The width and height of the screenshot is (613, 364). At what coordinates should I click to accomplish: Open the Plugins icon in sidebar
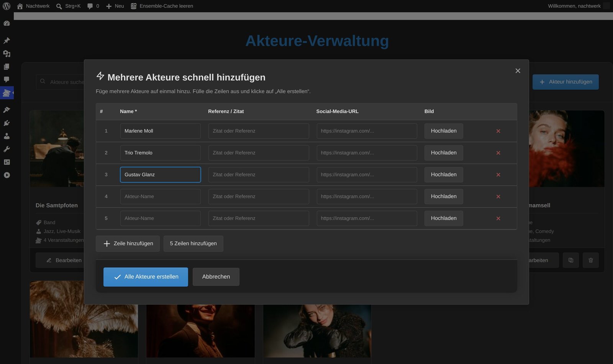click(x=7, y=123)
